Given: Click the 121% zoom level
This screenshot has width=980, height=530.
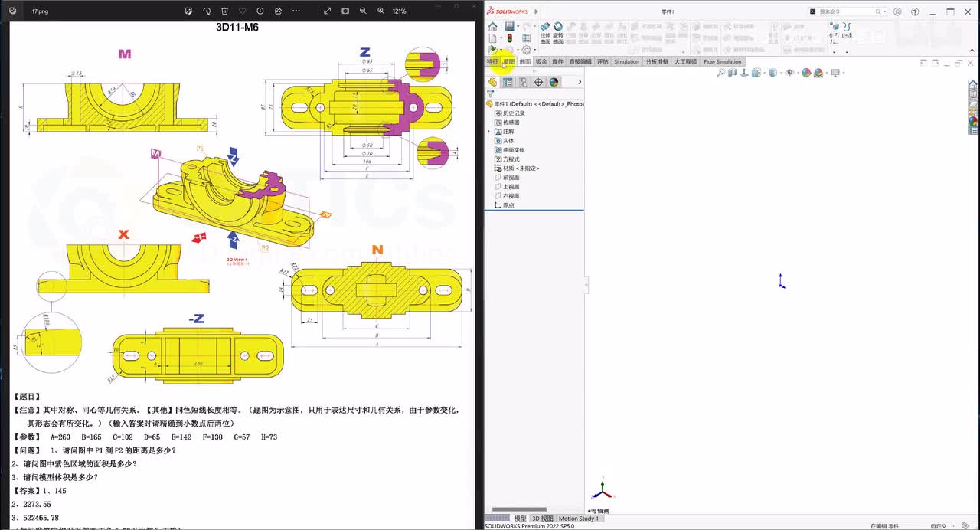Looking at the screenshot, I should click(399, 11).
